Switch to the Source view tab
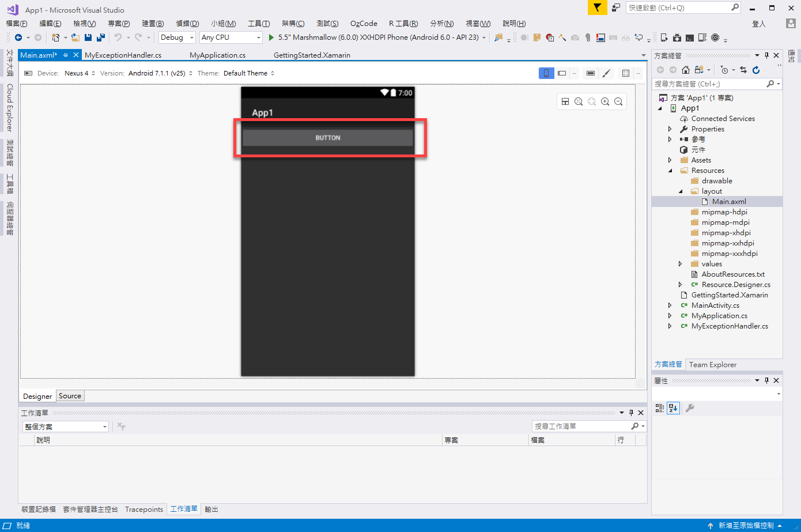This screenshot has height=532, width=801. [x=70, y=396]
